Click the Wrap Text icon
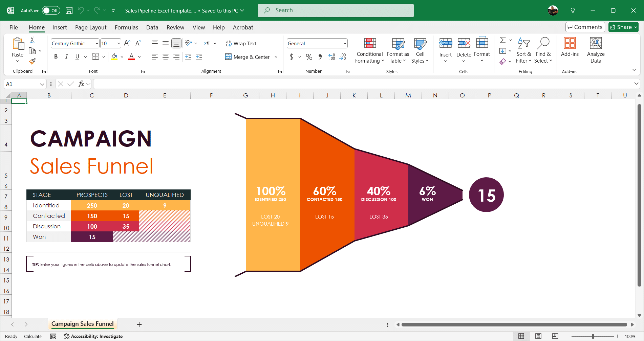The image size is (644, 341). coord(229,43)
